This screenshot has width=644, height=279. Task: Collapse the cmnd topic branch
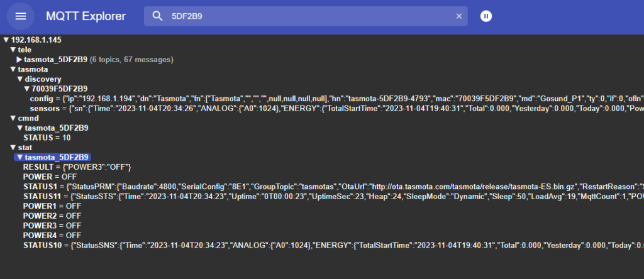tap(13, 118)
